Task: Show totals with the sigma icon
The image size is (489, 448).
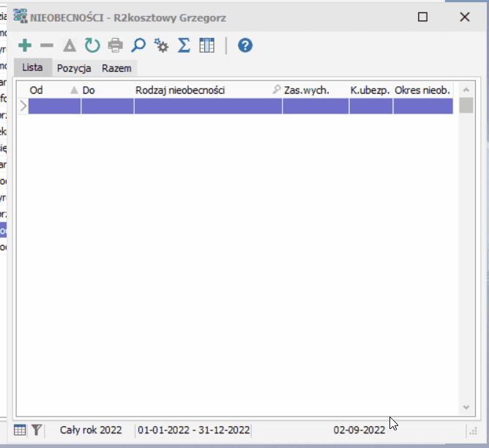Action: click(184, 45)
